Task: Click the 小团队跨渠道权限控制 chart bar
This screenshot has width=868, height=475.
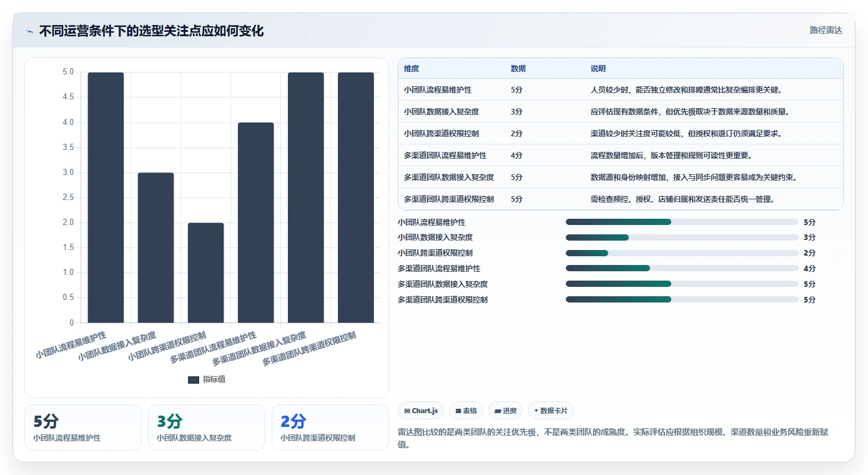Action: click(x=205, y=272)
